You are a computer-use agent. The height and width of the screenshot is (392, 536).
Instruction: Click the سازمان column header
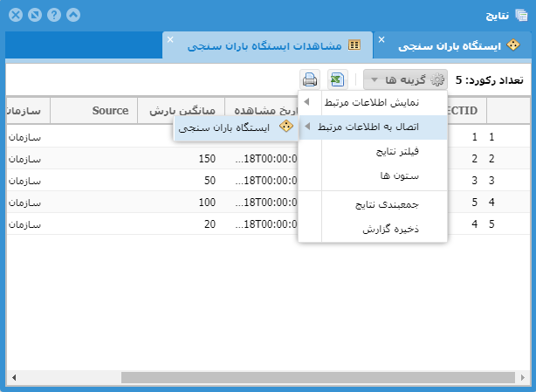(x=28, y=110)
